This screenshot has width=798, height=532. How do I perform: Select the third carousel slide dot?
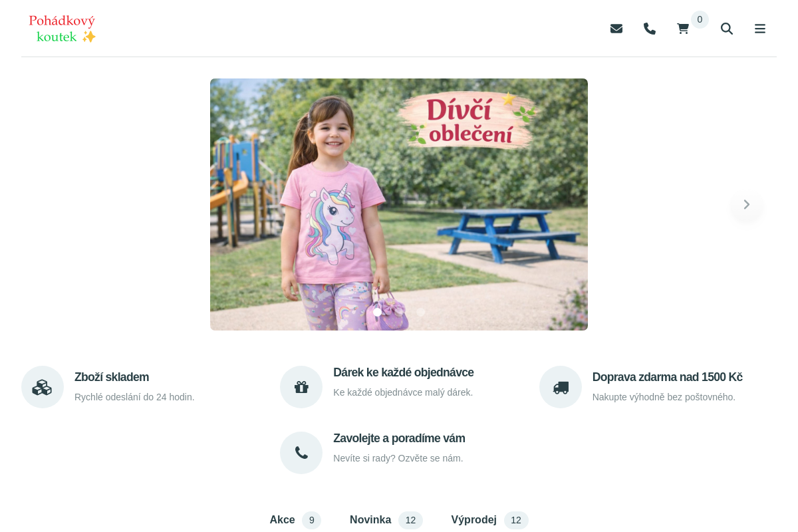pos(421,312)
